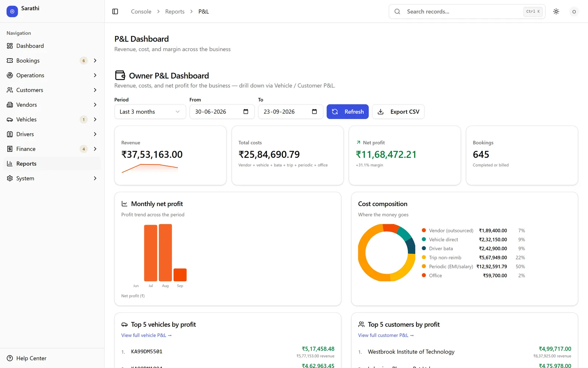This screenshot has height=368, width=588.
Task: Switch theme with the sun icon
Action: [x=556, y=11]
